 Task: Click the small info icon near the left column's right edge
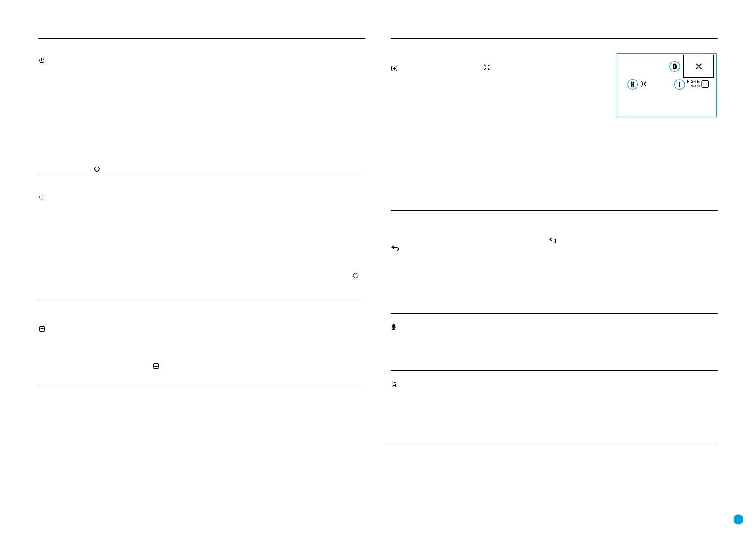356,275
